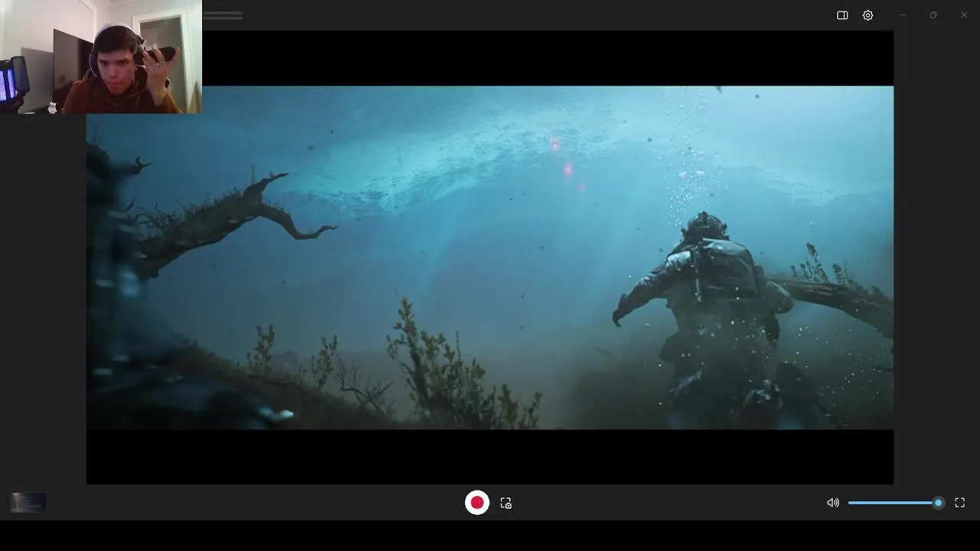The image size is (980, 551).
Task: Close the capture window
Action: (964, 15)
